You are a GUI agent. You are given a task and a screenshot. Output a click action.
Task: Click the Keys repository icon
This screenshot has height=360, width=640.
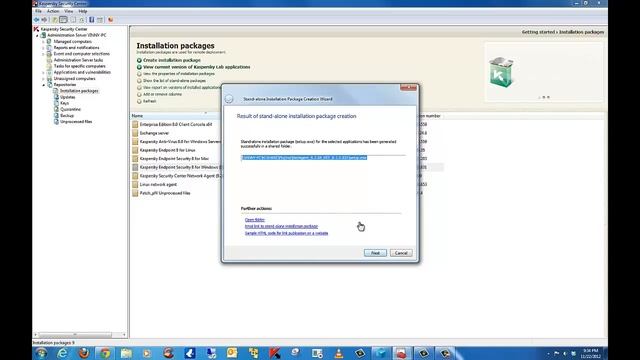pos(56,103)
